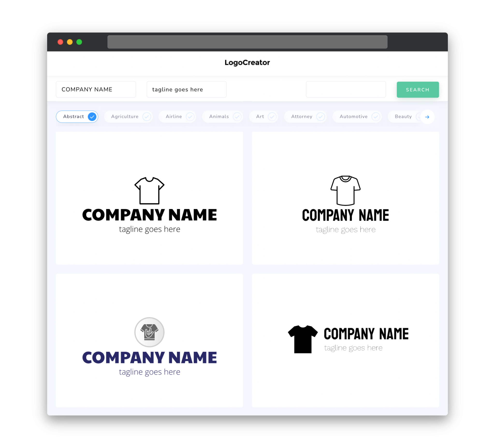495x448 pixels.
Task: Click the right arrow to scroll categories
Action: coord(427,117)
